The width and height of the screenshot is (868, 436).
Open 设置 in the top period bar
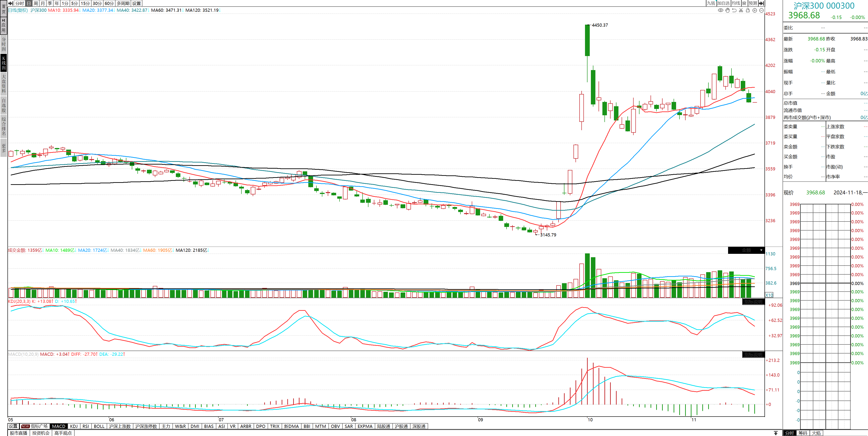137,3
